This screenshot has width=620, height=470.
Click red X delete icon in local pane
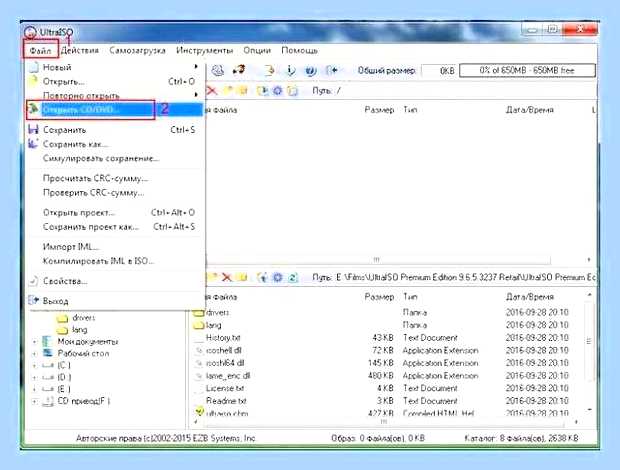pyautogui.click(x=226, y=277)
